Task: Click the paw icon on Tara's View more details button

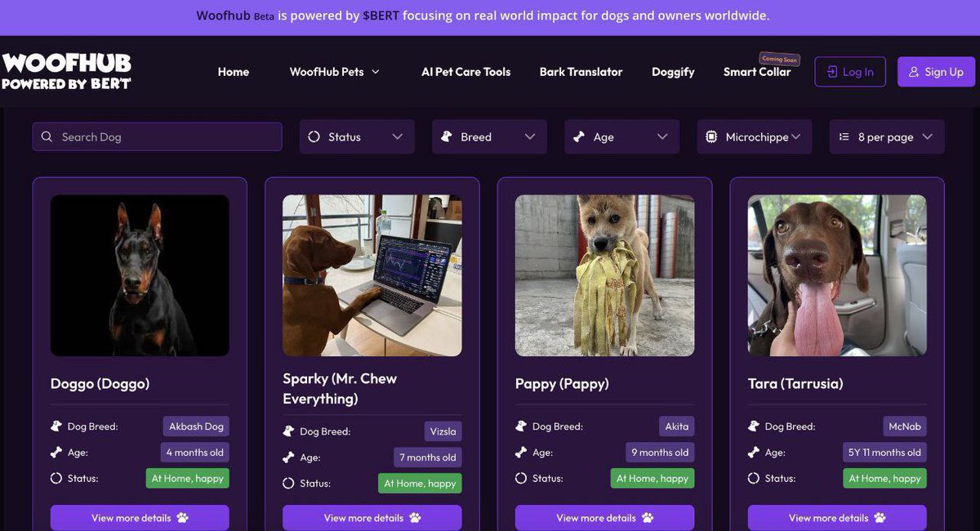Action: 879,517
